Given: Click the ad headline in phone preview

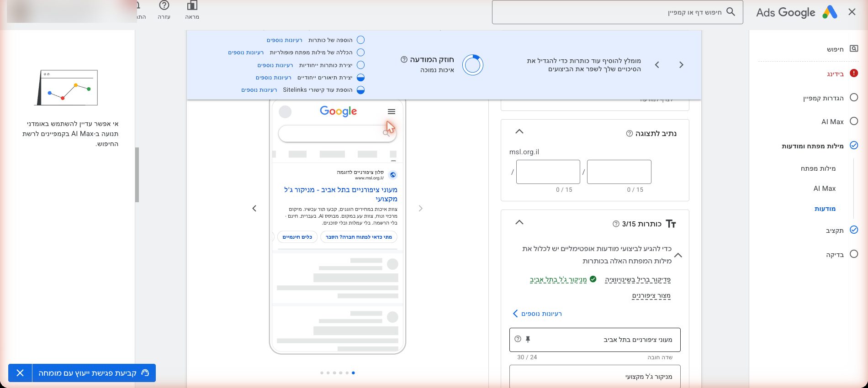Looking at the screenshot, I should pos(340,194).
